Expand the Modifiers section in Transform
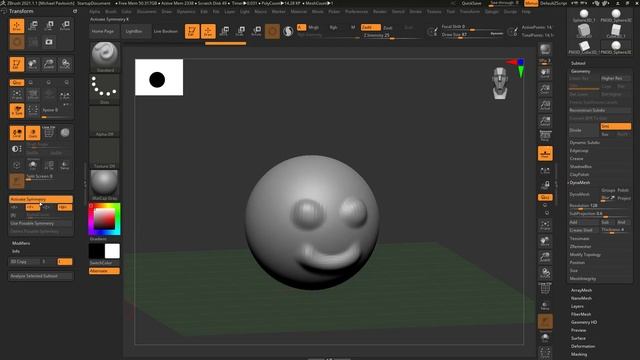Screen dimensions: 640x360 click(x=21, y=243)
